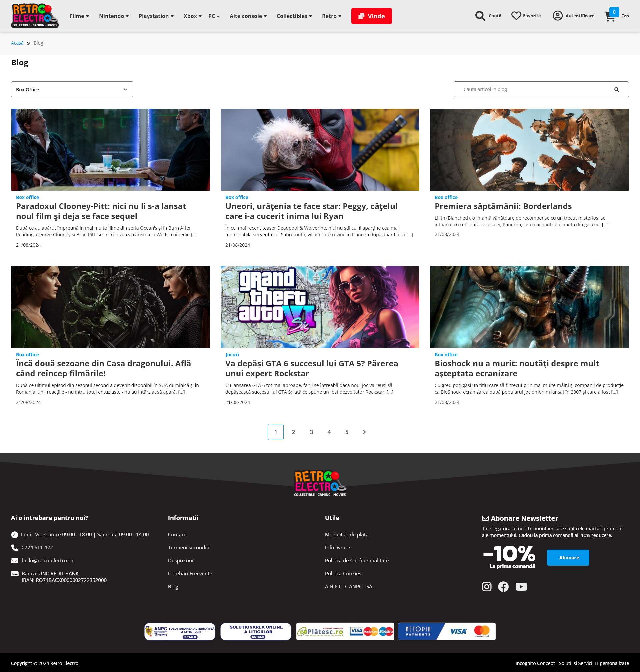Focus the Cauta articol in blog field
640x672 pixels.
pyautogui.click(x=532, y=89)
